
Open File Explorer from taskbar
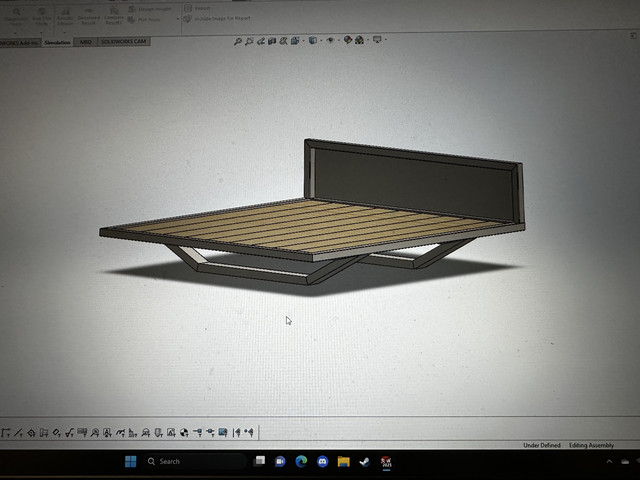click(x=344, y=462)
